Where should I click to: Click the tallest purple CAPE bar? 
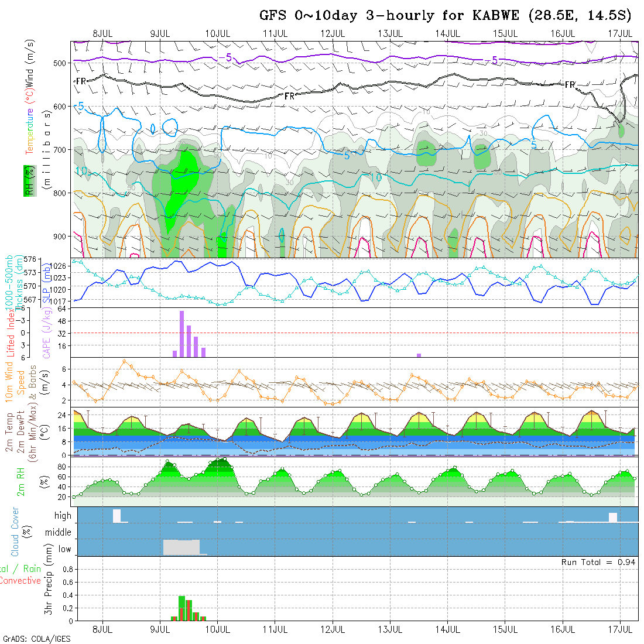(181, 333)
